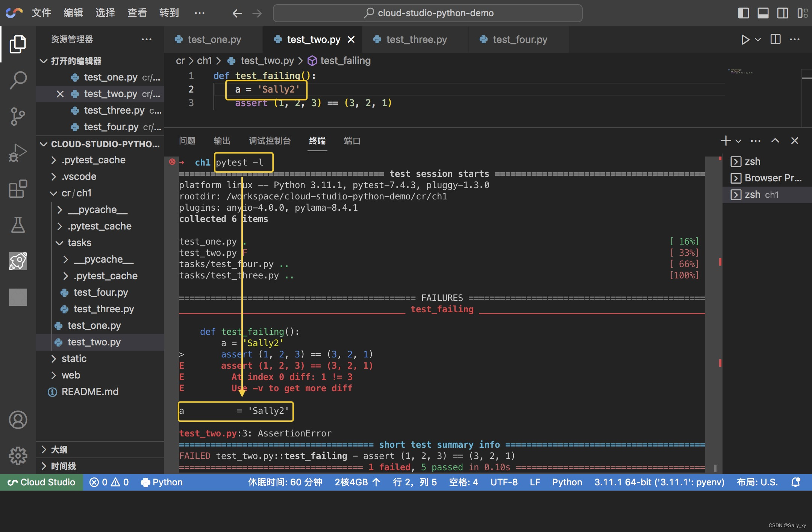The height and width of the screenshot is (532, 812).
Task: Open customize layout icon
Action: pos(802,13)
